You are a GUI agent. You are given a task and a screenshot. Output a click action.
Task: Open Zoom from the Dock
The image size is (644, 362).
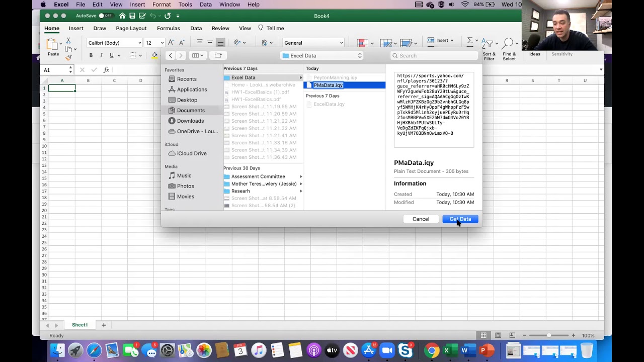tap(387, 350)
